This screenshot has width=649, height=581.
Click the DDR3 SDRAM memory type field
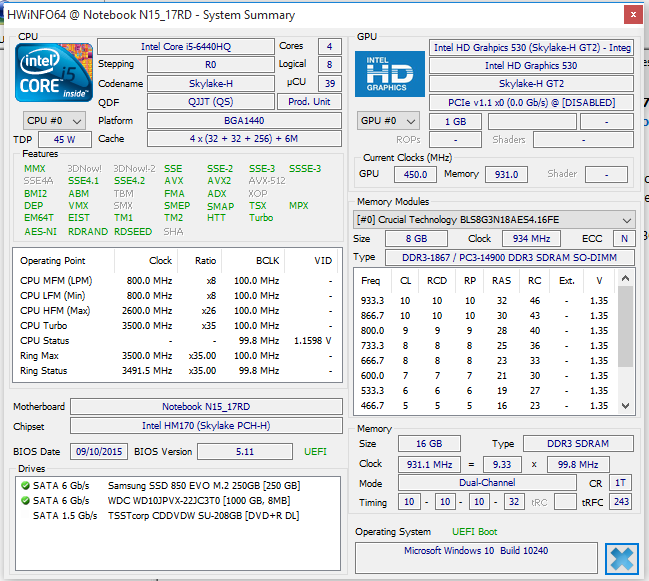[578, 444]
